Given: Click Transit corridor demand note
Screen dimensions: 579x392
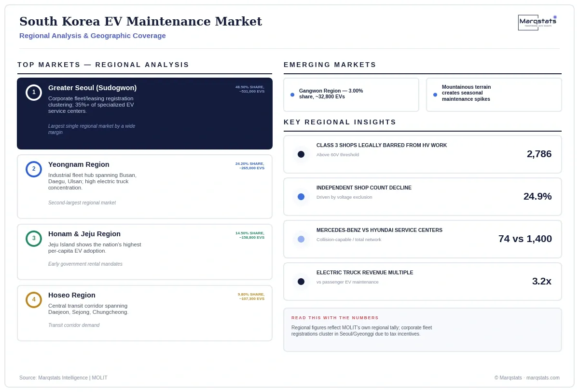Looking at the screenshot, I should [x=74, y=325].
